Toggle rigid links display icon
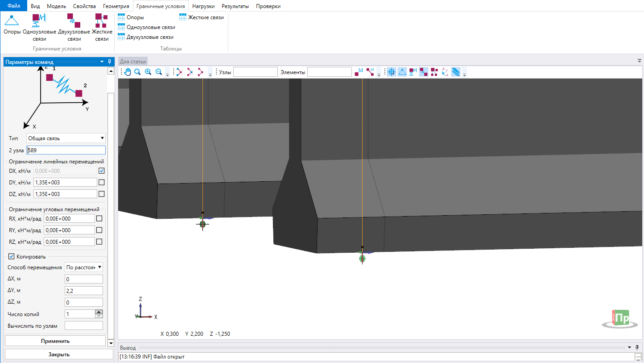Viewport: 644px width, 363px height. point(434,72)
